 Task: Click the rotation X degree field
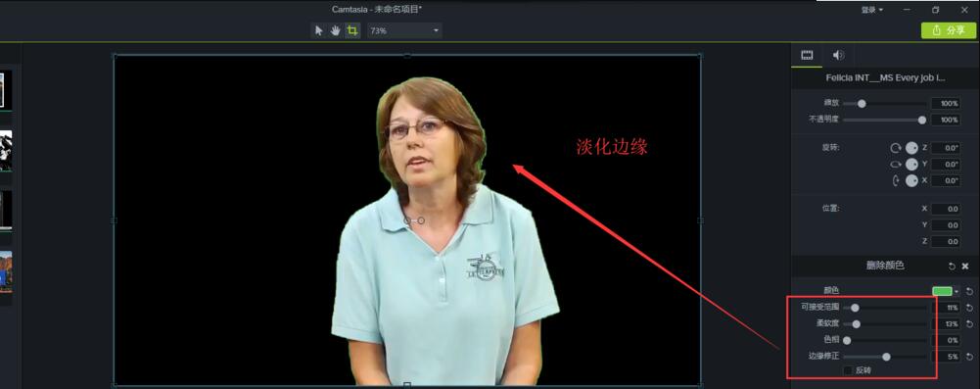(x=946, y=180)
